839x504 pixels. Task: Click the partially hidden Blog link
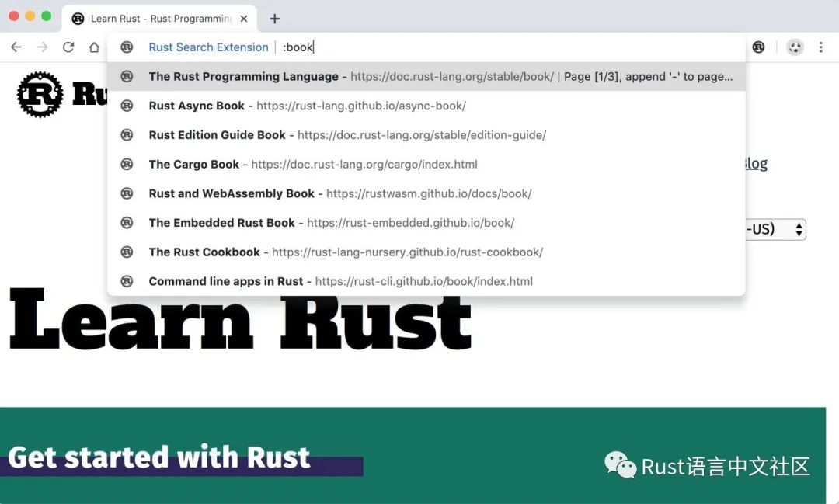757,164
